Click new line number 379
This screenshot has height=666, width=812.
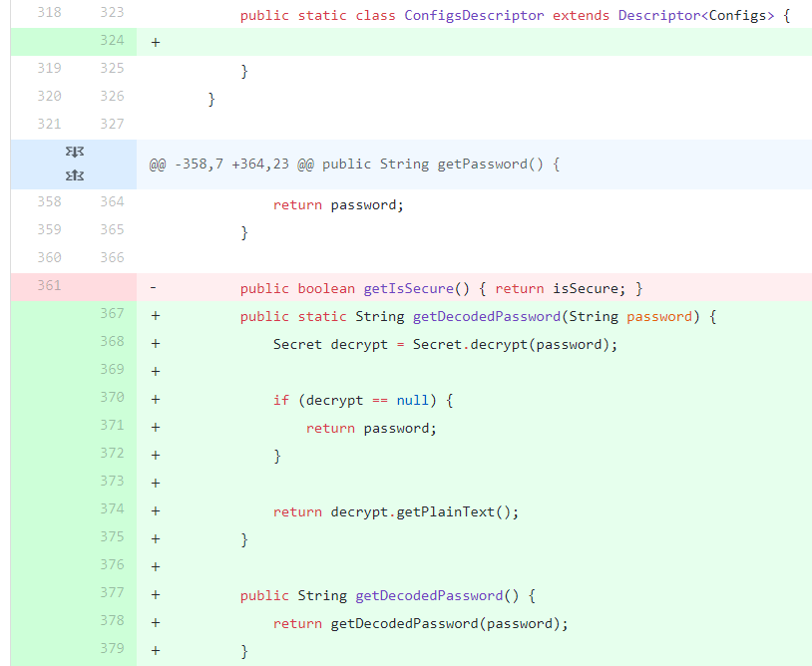(x=112, y=649)
